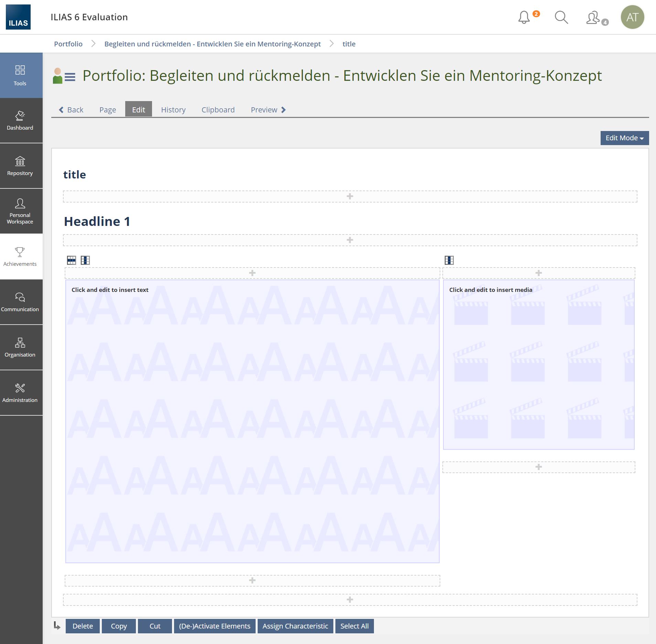Click the column icon above media block
This screenshot has width=656, height=644.
tap(449, 260)
